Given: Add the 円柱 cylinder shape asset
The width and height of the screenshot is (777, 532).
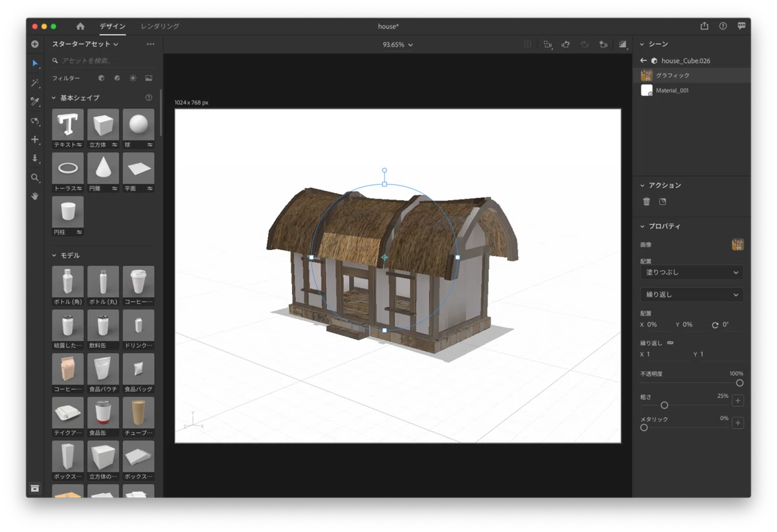Looking at the screenshot, I should coord(68,216).
